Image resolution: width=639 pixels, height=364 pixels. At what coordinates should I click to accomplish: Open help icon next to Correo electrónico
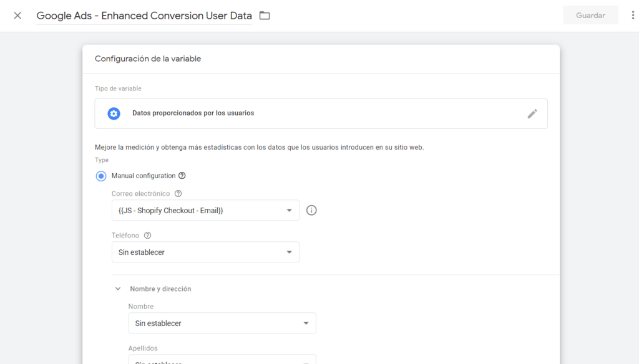coord(178,193)
